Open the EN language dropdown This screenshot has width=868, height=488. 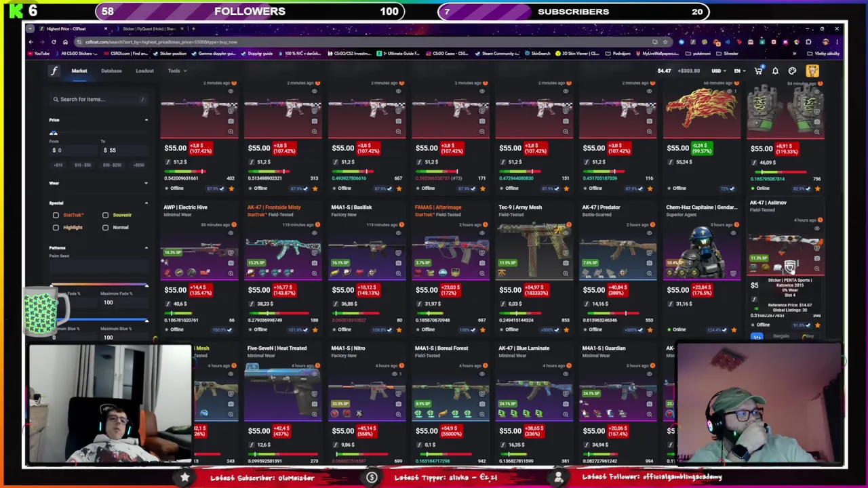pyautogui.click(x=739, y=70)
